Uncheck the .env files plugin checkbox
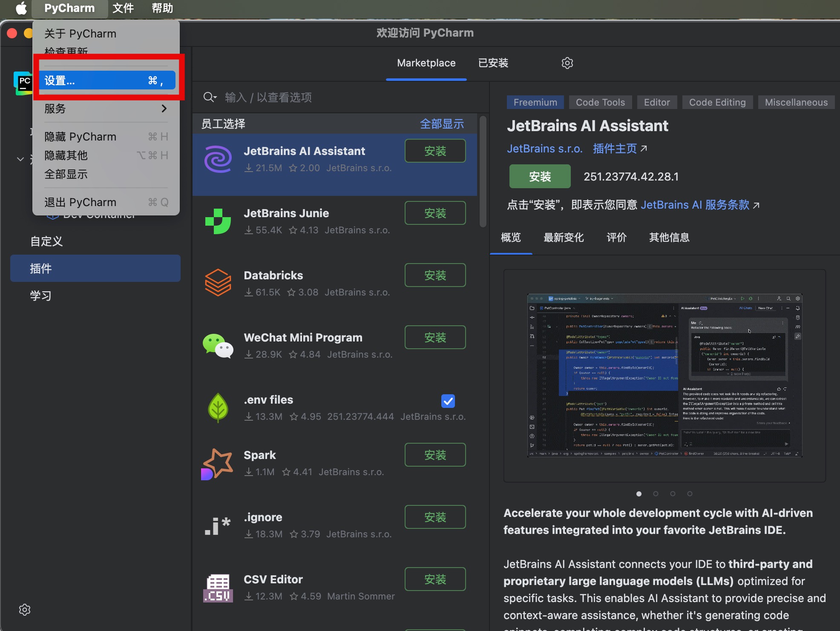The width and height of the screenshot is (840, 631). 448,401
